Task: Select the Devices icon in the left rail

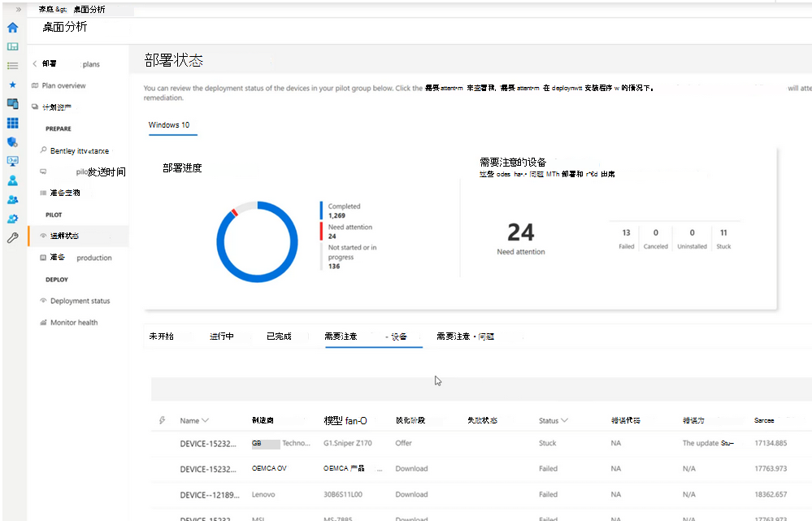Action: tap(11, 104)
